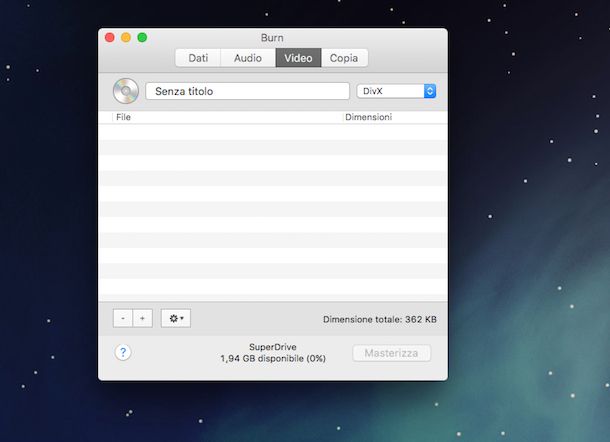
Task: Sort by the File column header
Action: 228,117
